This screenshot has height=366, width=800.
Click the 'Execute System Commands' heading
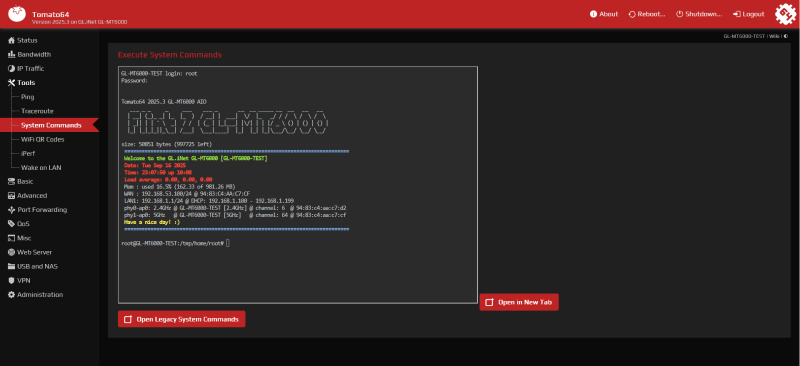170,55
